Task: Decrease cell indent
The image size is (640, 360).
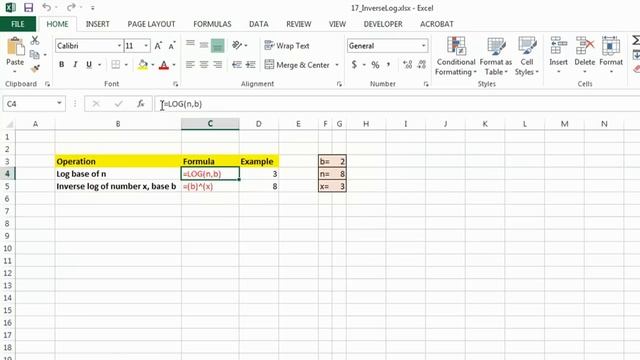Action: point(237,64)
